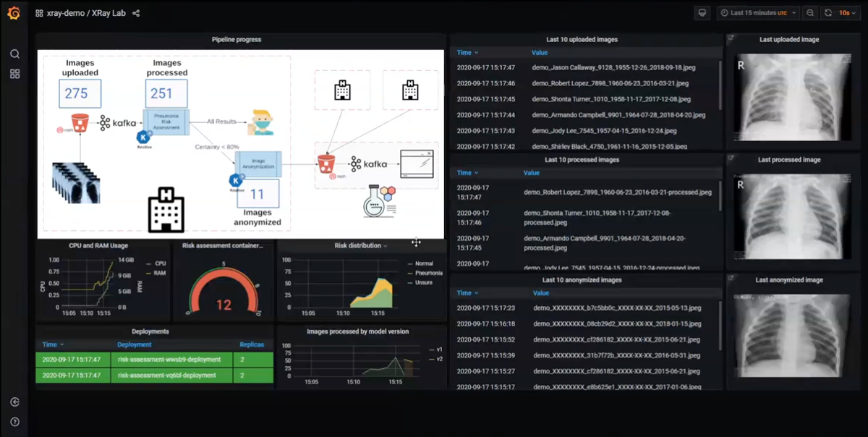Screen dimensions: 868x437
Task: Click the Value header in Last 10 processed images
Action: click(x=532, y=173)
